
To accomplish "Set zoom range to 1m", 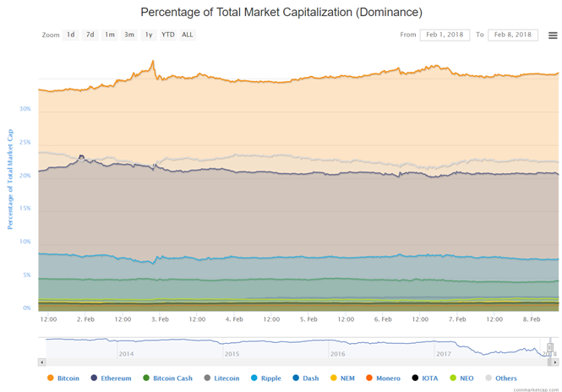I will coord(110,35).
